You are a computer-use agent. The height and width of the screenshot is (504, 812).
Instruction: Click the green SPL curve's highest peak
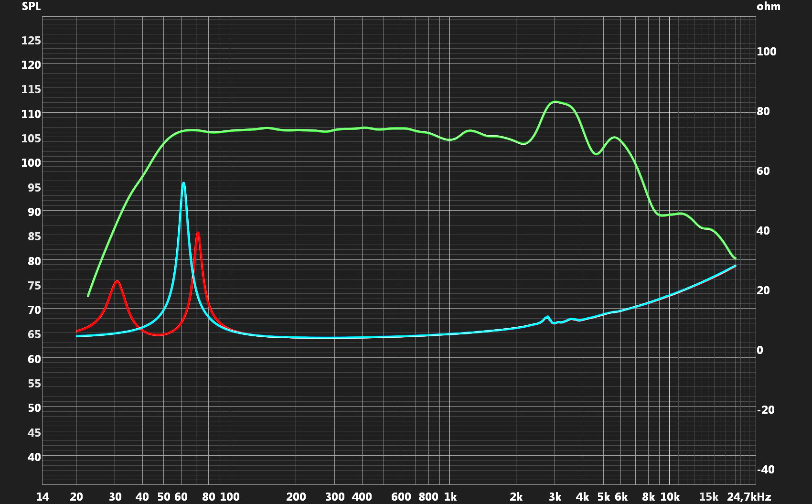(555, 102)
